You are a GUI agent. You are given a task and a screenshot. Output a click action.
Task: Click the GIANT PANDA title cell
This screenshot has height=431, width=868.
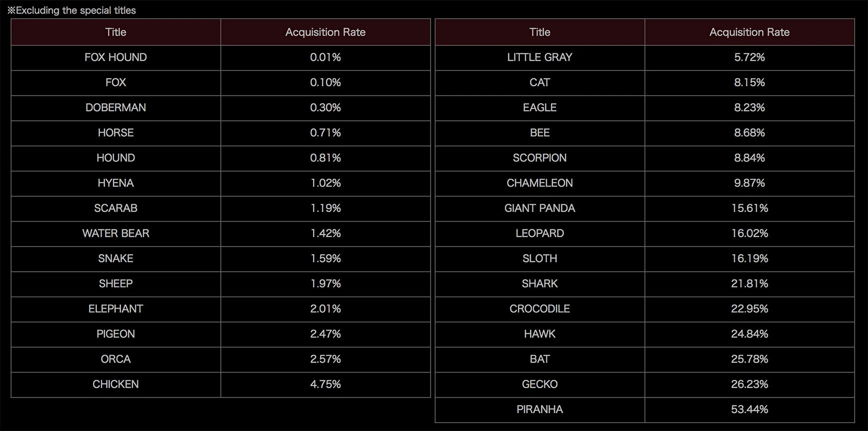click(x=540, y=208)
